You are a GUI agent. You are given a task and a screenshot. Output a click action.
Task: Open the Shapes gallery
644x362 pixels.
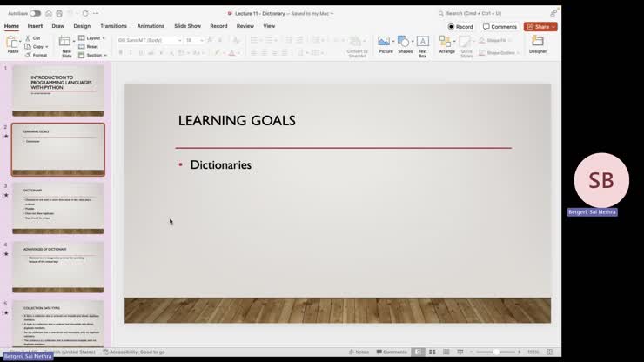405,42
